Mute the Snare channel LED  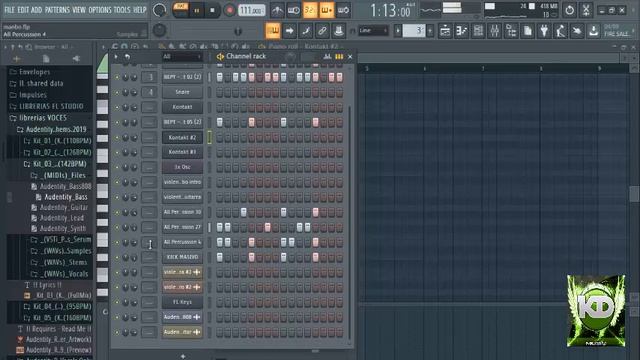117,92
